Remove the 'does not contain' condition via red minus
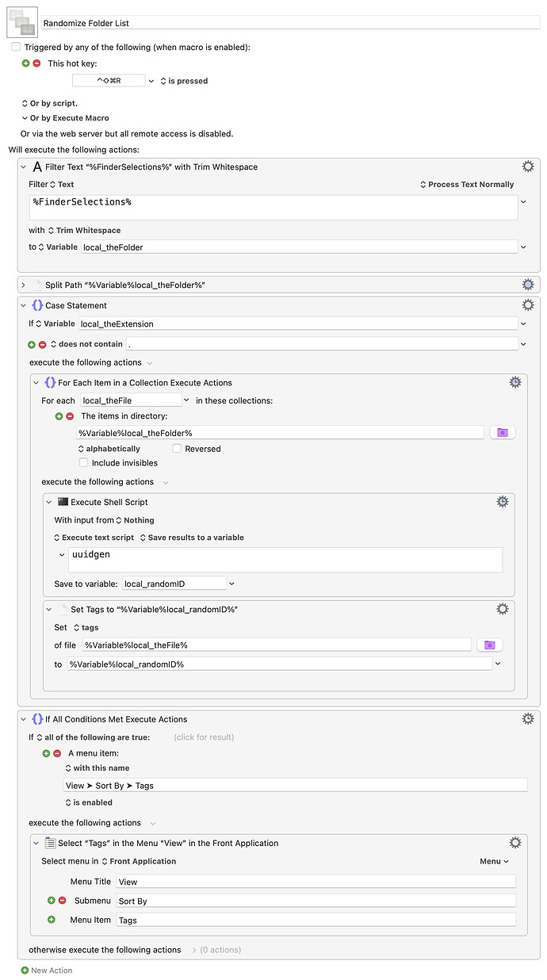Screen dimensions: 547x980 43,343
